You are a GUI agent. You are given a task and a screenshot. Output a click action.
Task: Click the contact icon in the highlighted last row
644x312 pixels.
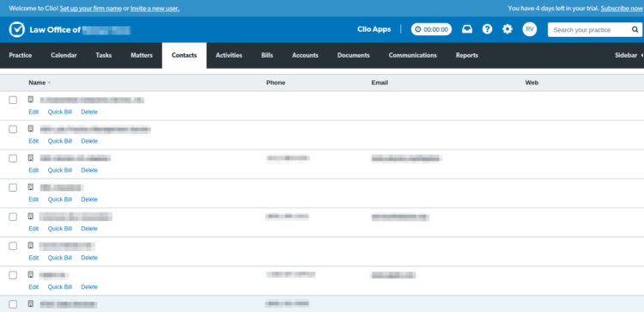coord(31,303)
